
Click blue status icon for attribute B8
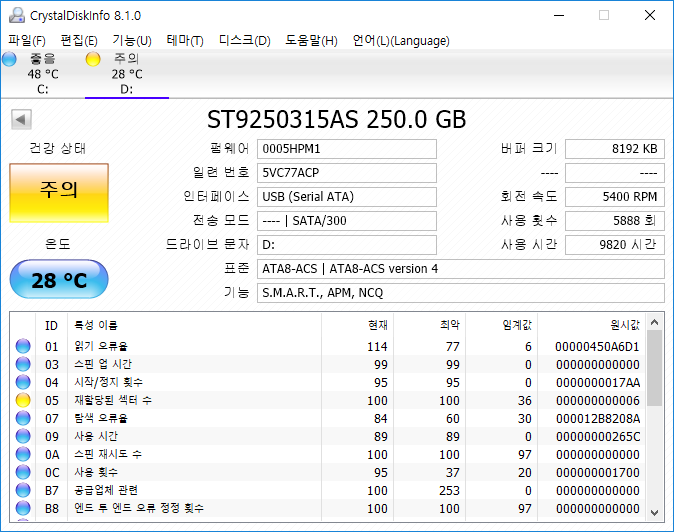(x=23, y=508)
